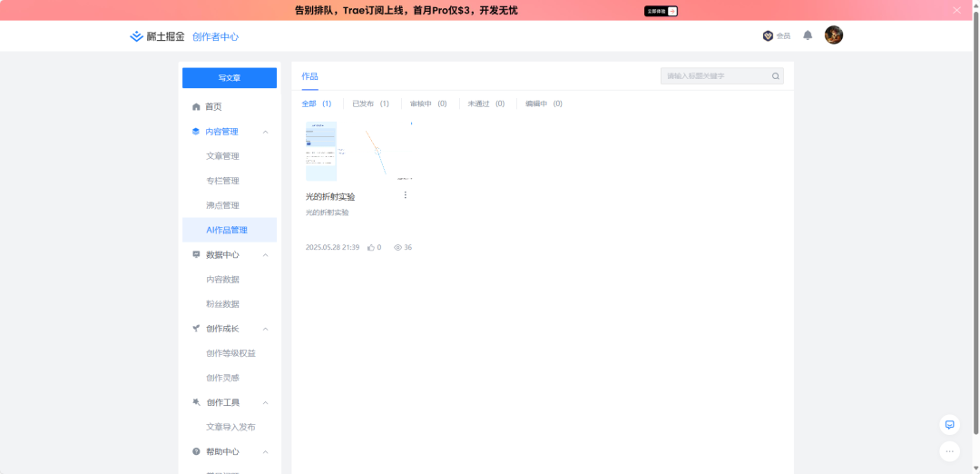Collapse the 内容管理 section chevron
Screen dimensions: 980x474
pyautogui.click(x=265, y=132)
